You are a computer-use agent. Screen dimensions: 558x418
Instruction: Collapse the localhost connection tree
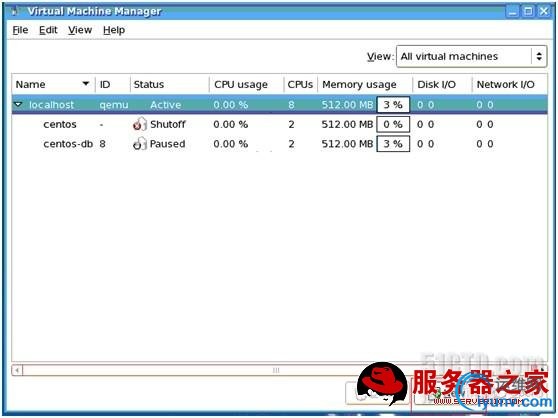click(18, 104)
